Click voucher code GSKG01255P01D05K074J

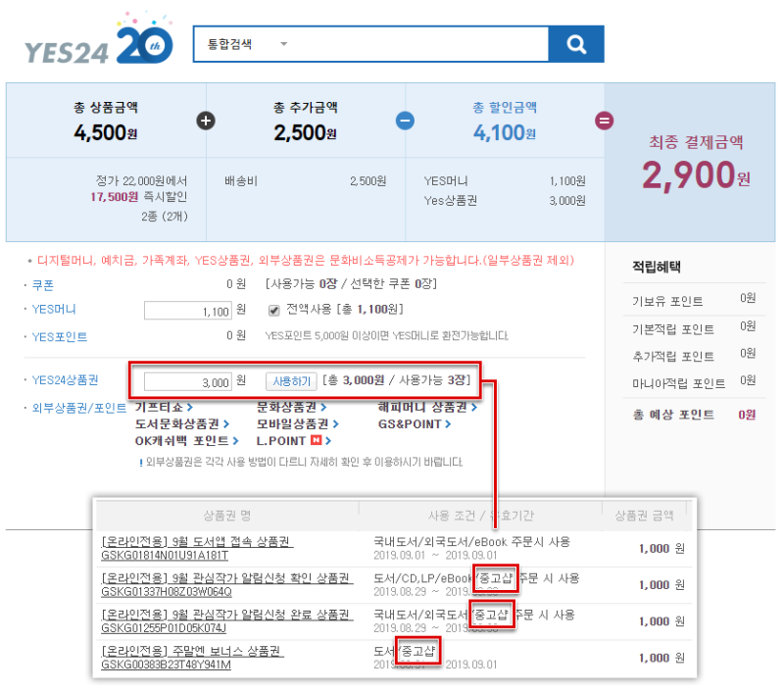click(164, 628)
